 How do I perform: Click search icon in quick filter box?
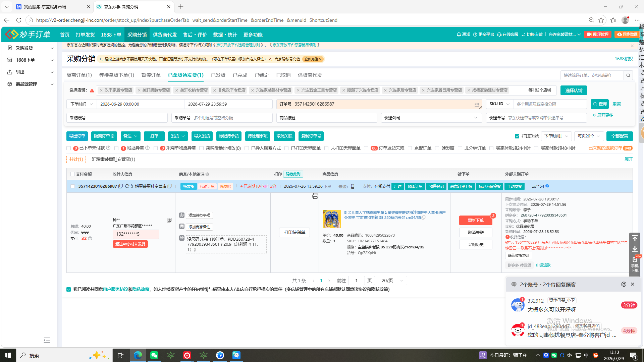point(628,75)
